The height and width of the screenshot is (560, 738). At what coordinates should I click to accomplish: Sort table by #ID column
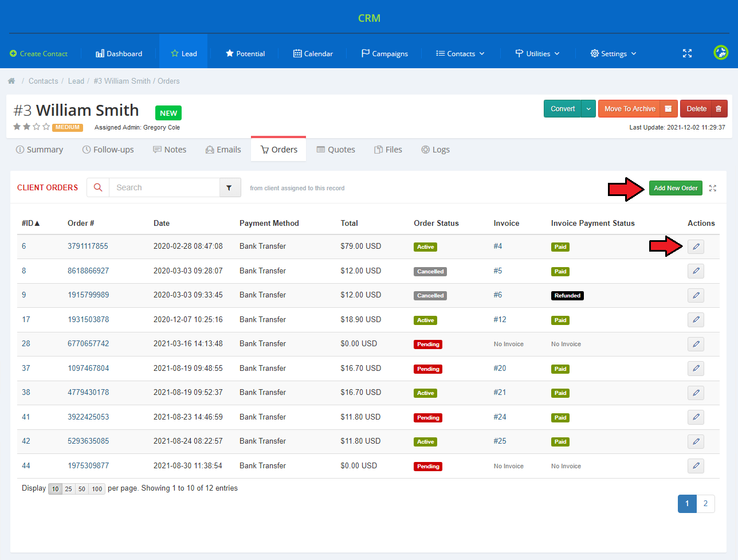click(31, 223)
